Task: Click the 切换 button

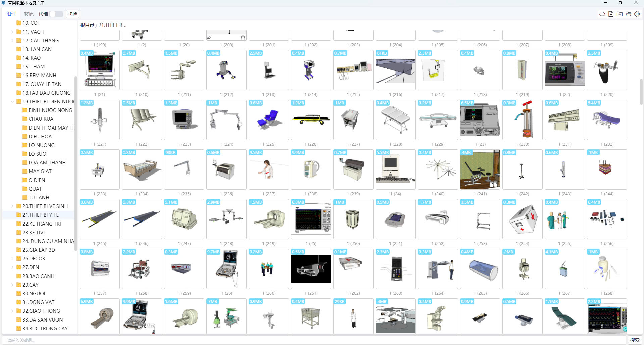Action: (x=72, y=14)
